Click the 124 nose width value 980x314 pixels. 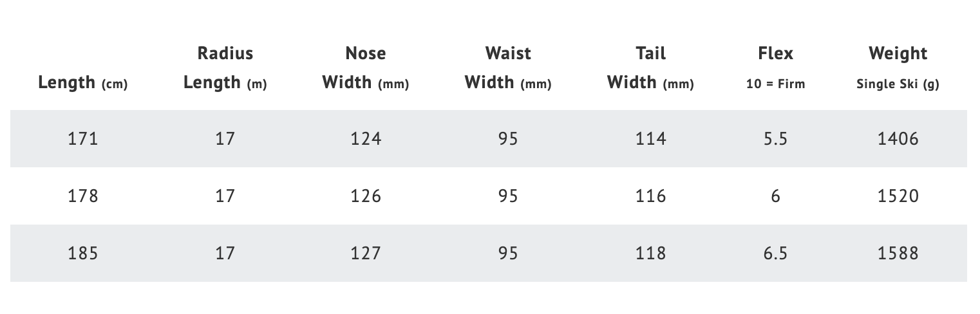[366, 139]
